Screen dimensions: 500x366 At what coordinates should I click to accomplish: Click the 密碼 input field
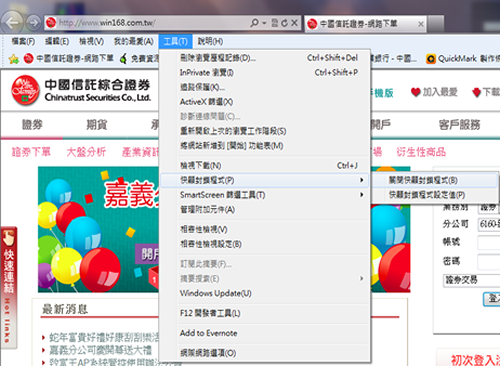coord(489,262)
